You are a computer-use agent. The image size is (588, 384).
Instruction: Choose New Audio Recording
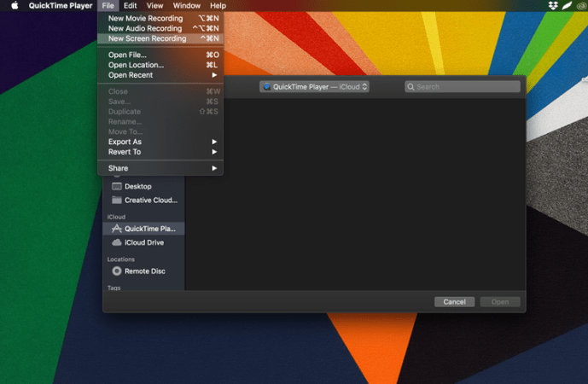click(160, 28)
